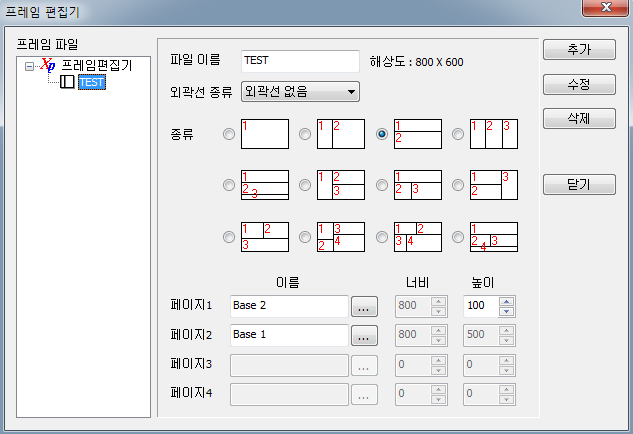The height and width of the screenshot is (434, 633).
Task: Select the three-row stacked layout icon
Action: (x=265, y=185)
